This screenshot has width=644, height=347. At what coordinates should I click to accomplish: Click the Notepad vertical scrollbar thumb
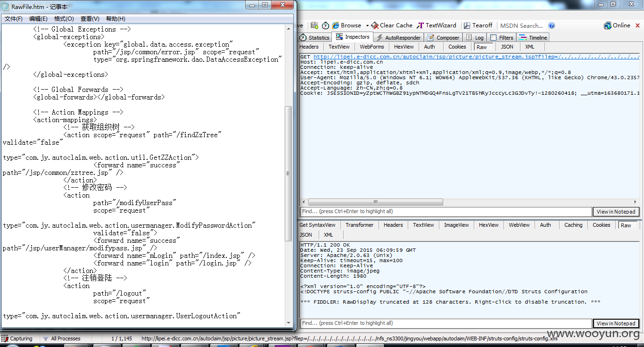[x=289, y=173]
